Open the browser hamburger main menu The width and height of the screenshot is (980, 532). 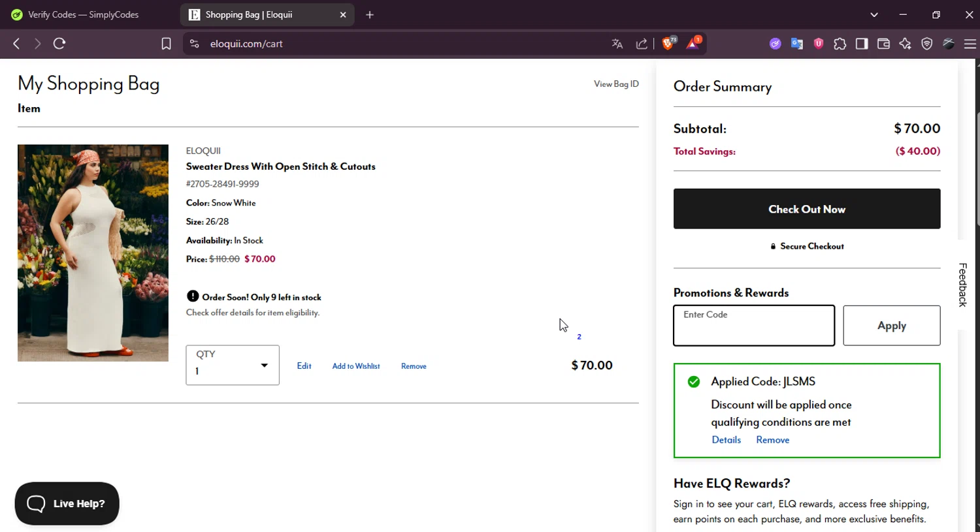[970, 44]
